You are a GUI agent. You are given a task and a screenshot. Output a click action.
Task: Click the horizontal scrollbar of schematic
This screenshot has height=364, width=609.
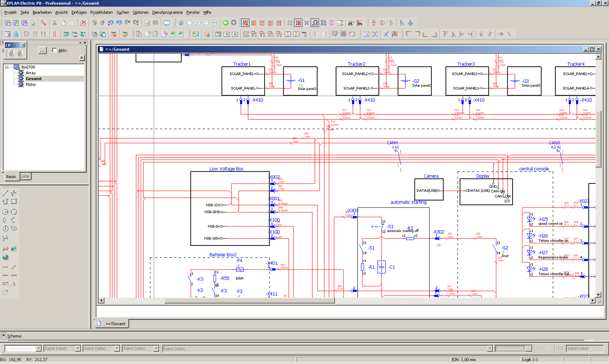(249, 301)
